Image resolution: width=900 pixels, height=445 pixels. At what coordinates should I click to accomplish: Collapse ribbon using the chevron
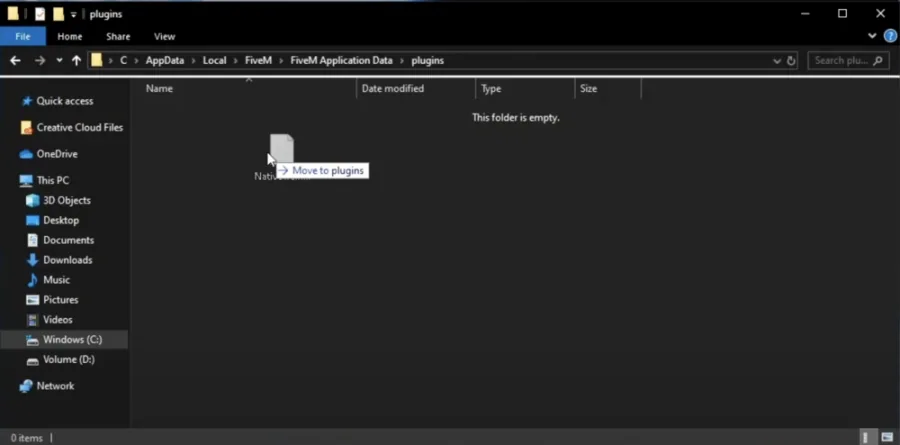coord(872,36)
